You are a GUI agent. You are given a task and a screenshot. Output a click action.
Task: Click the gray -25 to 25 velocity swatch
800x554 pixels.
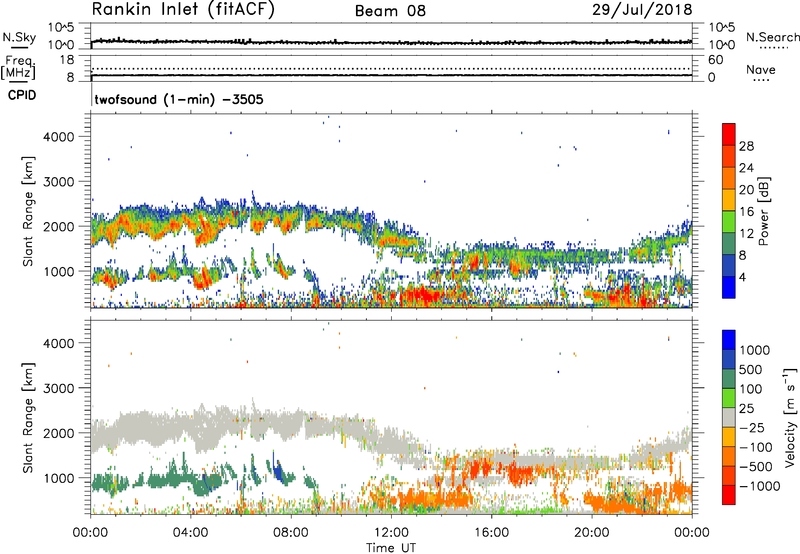(729, 417)
